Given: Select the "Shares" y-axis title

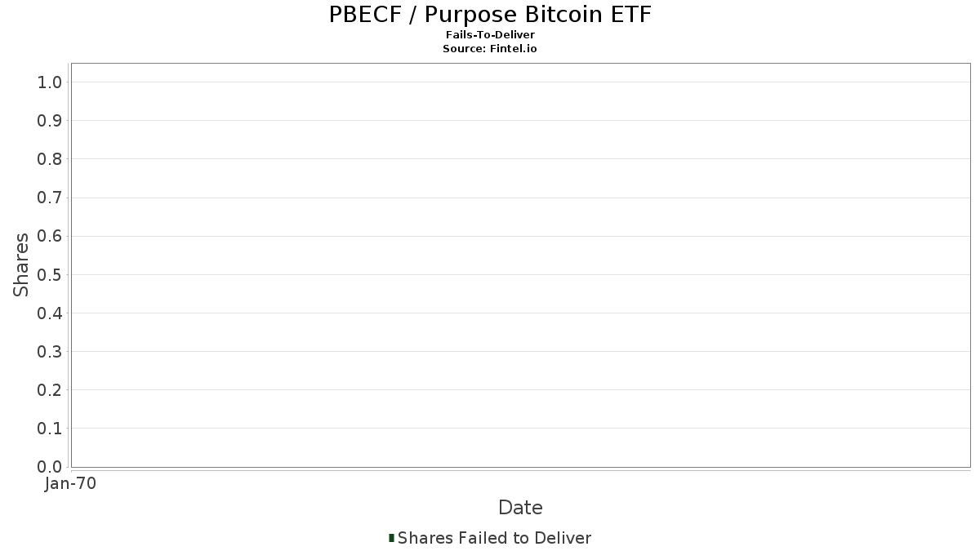Looking at the screenshot, I should point(21,264).
